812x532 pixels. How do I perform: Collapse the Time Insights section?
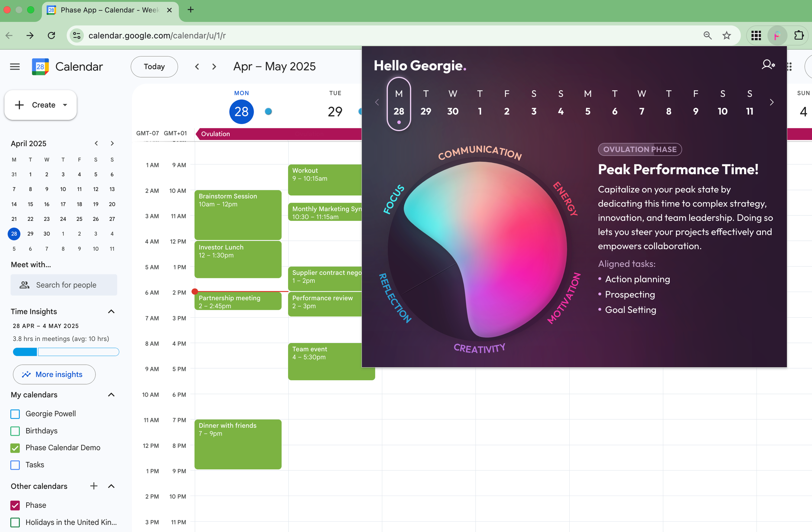pyautogui.click(x=111, y=311)
